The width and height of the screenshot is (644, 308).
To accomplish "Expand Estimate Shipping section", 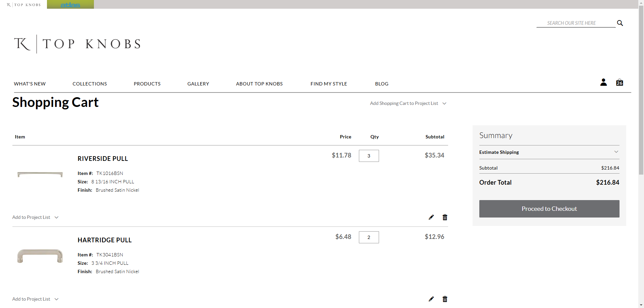I will tap(549, 152).
